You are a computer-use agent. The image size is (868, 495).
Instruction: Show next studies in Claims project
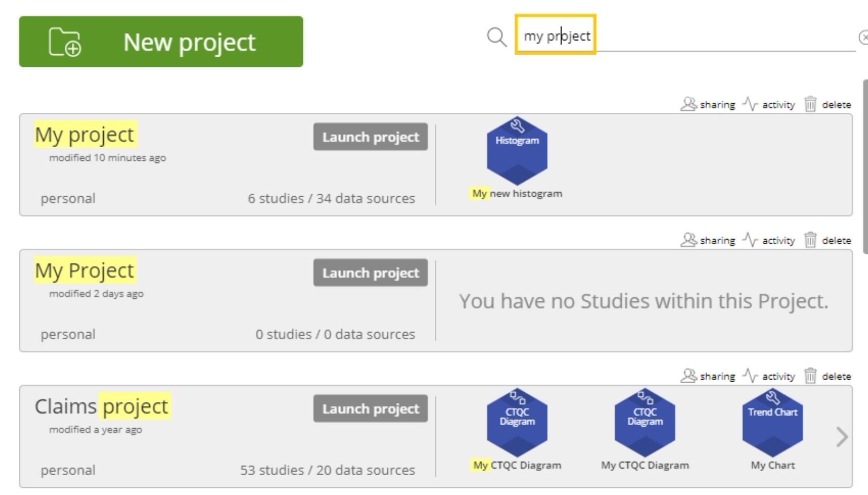[842, 437]
